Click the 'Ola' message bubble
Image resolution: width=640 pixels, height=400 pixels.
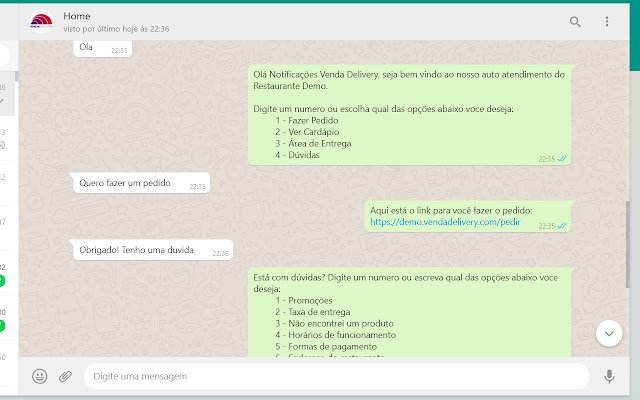pyautogui.click(x=102, y=48)
